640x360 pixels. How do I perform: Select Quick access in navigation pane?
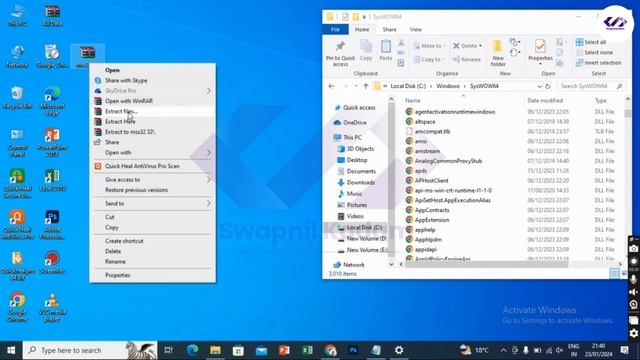tap(355, 107)
